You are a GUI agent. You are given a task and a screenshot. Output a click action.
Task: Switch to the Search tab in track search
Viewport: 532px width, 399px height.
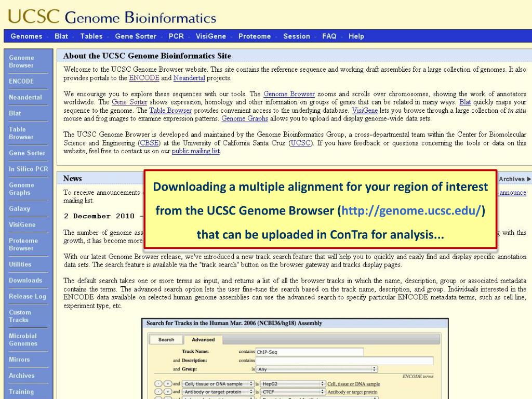tap(166, 340)
